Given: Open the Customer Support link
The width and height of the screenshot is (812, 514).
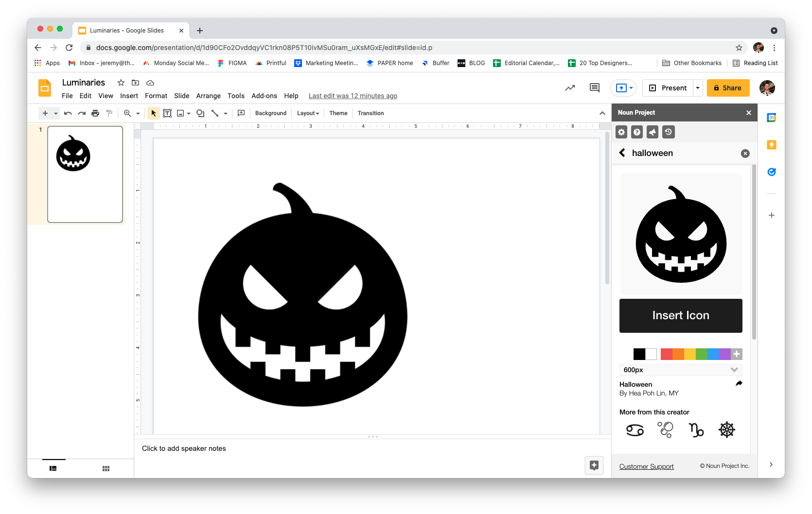Looking at the screenshot, I should tap(646, 466).
